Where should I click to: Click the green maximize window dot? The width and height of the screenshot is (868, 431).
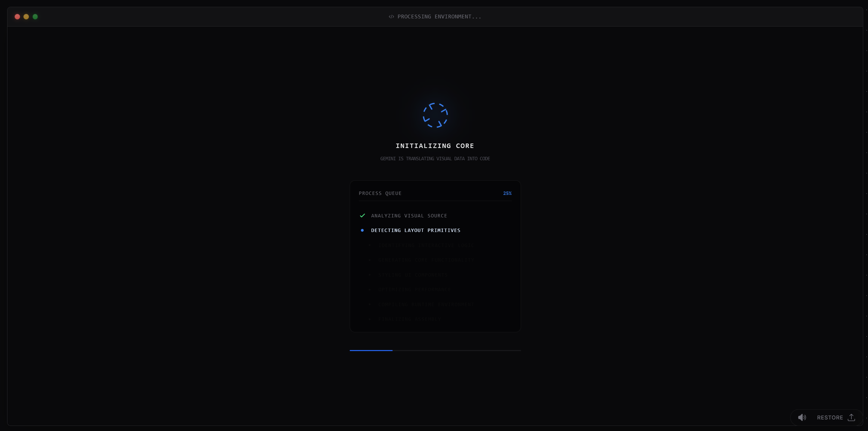coord(35,17)
